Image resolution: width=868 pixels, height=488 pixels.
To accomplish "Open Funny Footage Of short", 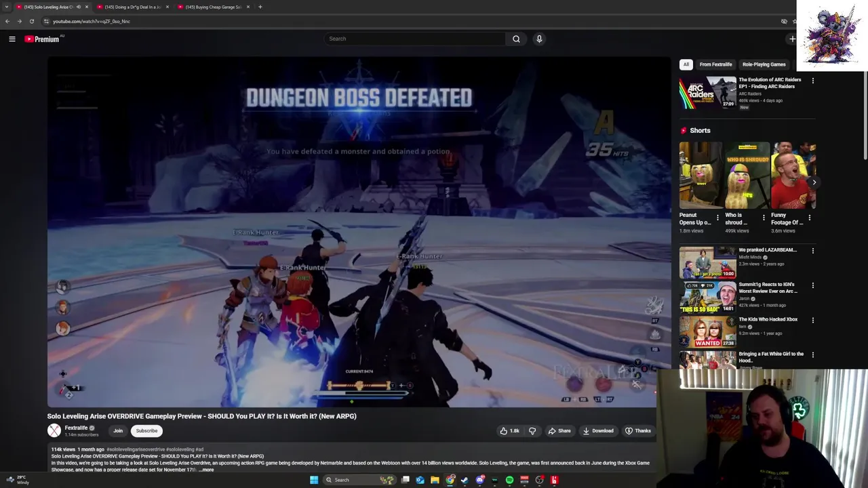I will click(793, 175).
